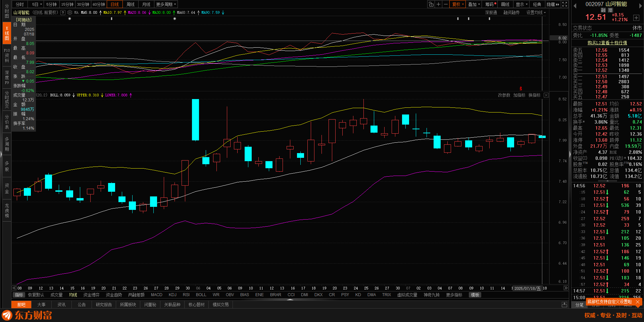Screen dimensions: 644x322
Task: Zoom out the chart with minus icon
Action: tap(446, 4)
